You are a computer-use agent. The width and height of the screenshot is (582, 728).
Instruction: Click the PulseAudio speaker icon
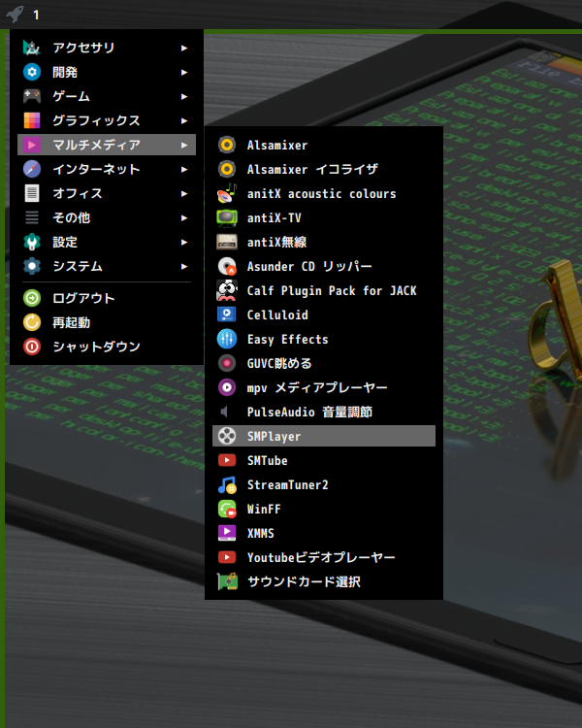225,412
